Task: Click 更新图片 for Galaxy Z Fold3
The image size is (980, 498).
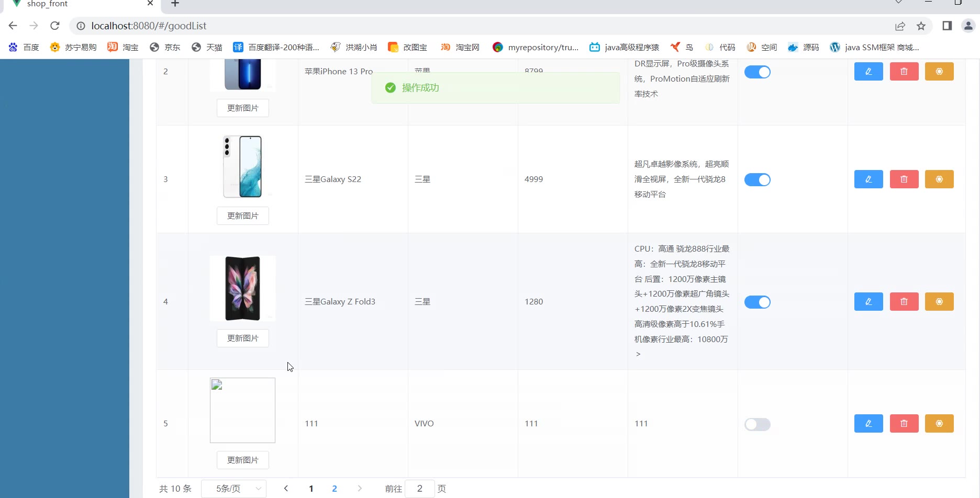Action: pos(243,338)
